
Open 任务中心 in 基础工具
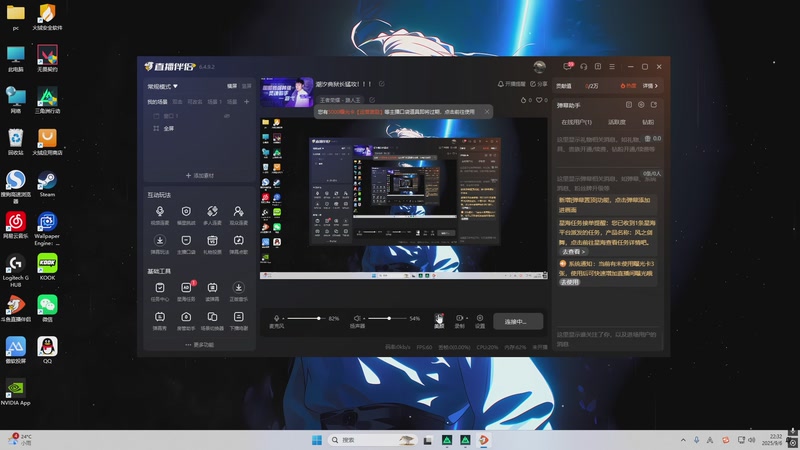(160, 291)
